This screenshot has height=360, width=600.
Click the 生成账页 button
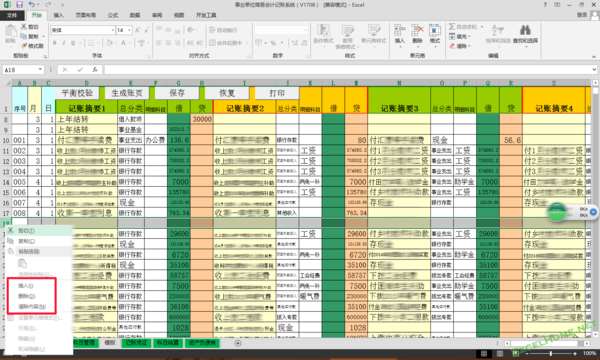[127, 93]
